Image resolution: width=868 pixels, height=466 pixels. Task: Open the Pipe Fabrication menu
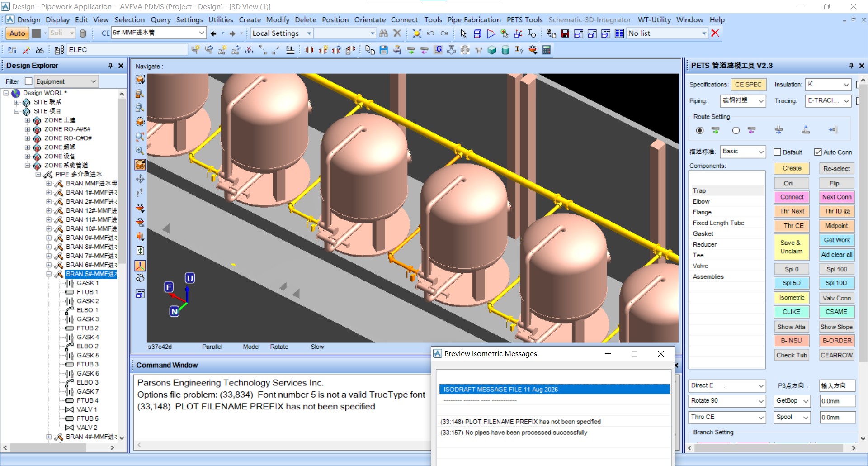(x=474, y=19)
